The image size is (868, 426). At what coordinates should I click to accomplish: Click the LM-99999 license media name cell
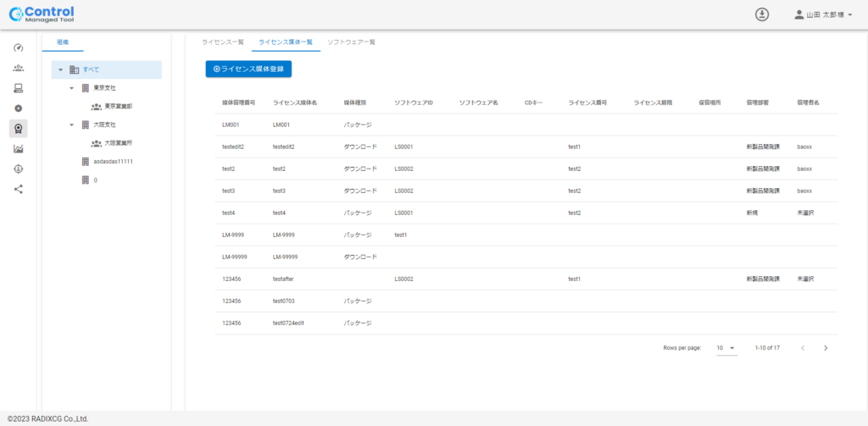click(x=286, y=257)
